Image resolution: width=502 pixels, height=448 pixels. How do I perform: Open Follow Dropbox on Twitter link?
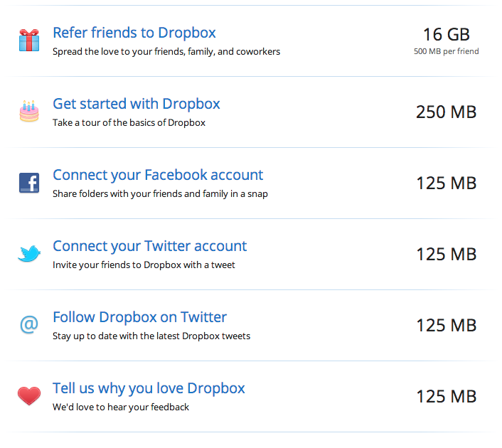139,317
